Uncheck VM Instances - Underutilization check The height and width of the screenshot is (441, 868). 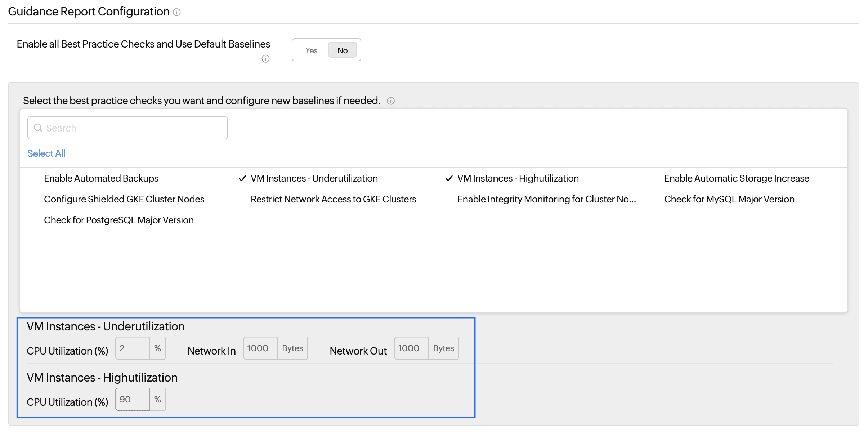314,178
